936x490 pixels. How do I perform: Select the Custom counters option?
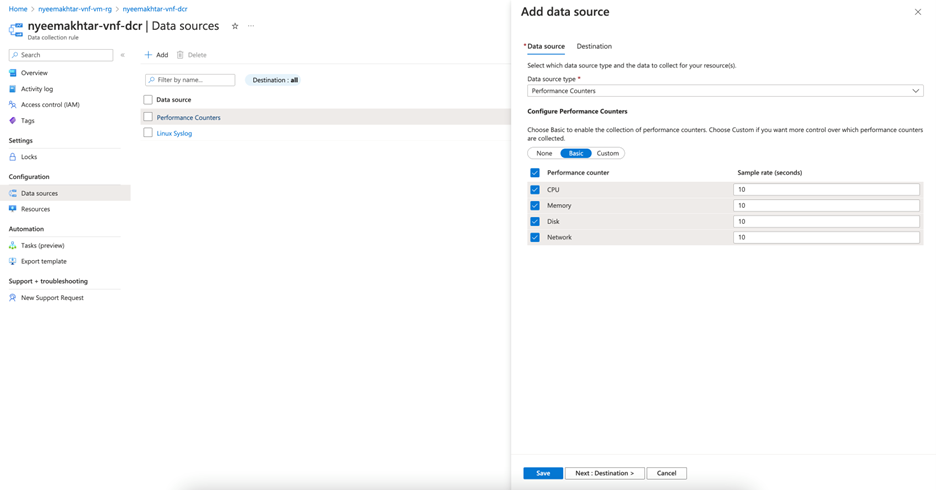(x=608, y=153)
